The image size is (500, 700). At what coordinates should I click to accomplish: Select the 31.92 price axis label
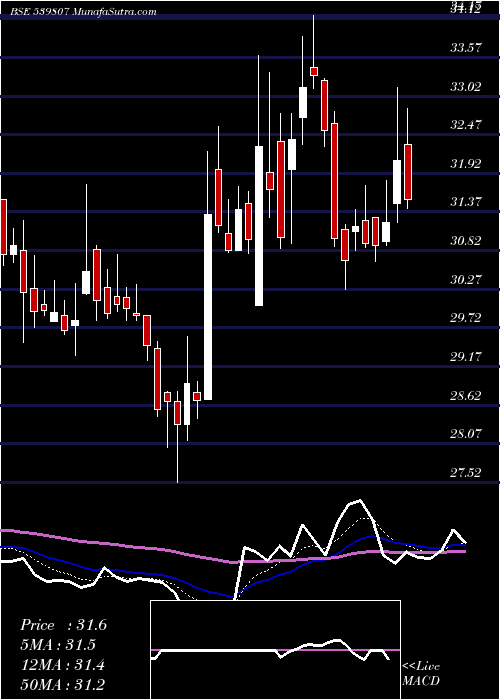466,163
